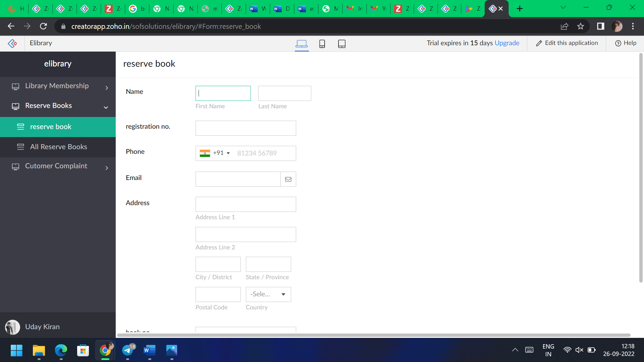Click inside the First Name field
Screen dimensions: 644x362
click(223, 93)
